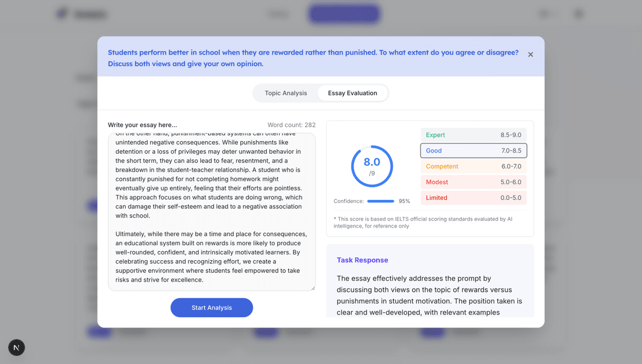642x364 pixels.
Task: Click the blurred purple header button
Action: tap(344, 14)
